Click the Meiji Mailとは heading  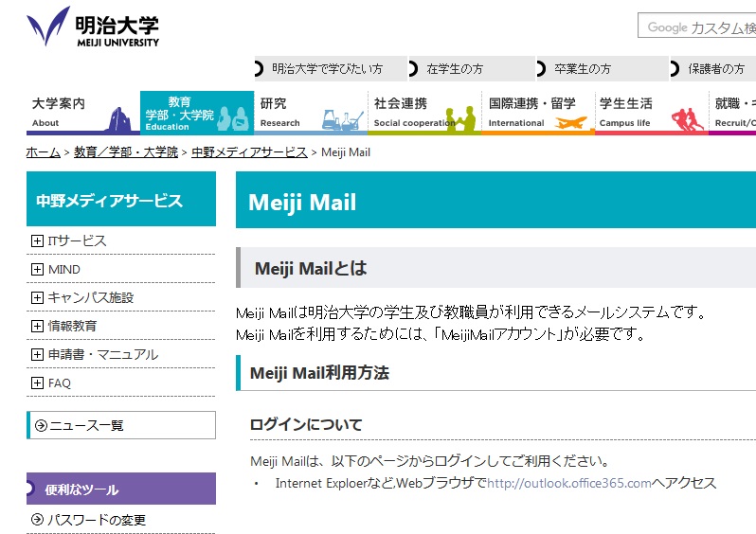point(311,268)
